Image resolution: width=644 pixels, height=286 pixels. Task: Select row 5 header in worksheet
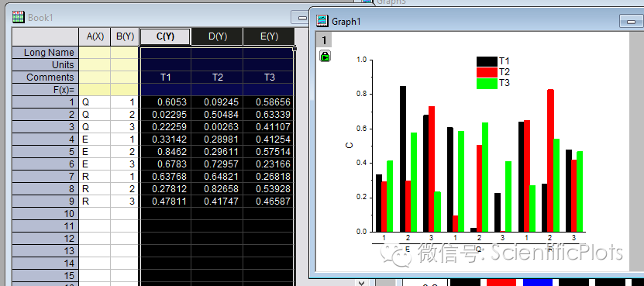pos(45,152)
